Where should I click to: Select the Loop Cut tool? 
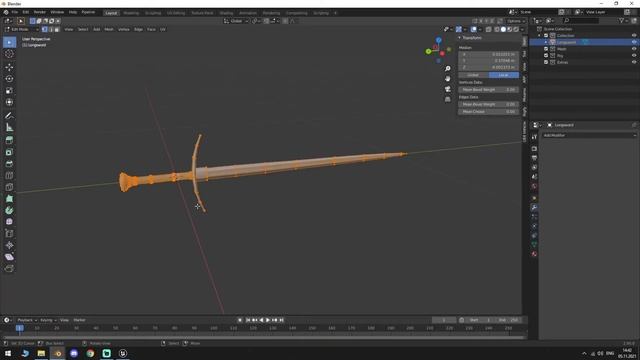point(9,176)
